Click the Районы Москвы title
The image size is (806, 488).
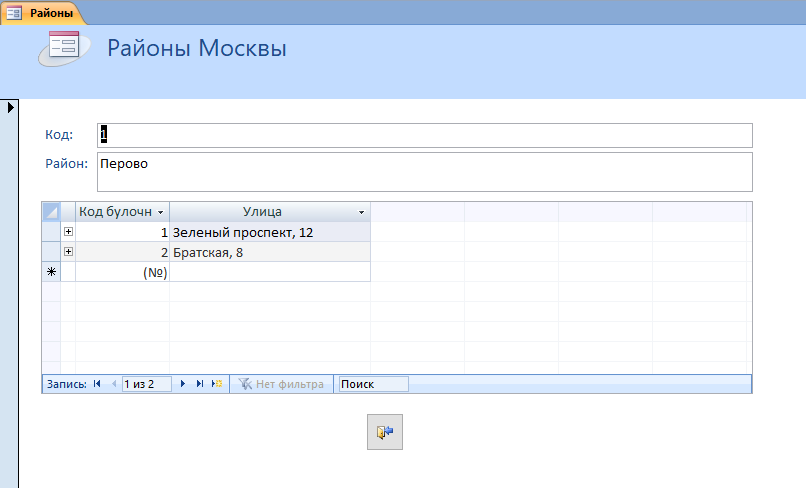(x=196, y=48)
